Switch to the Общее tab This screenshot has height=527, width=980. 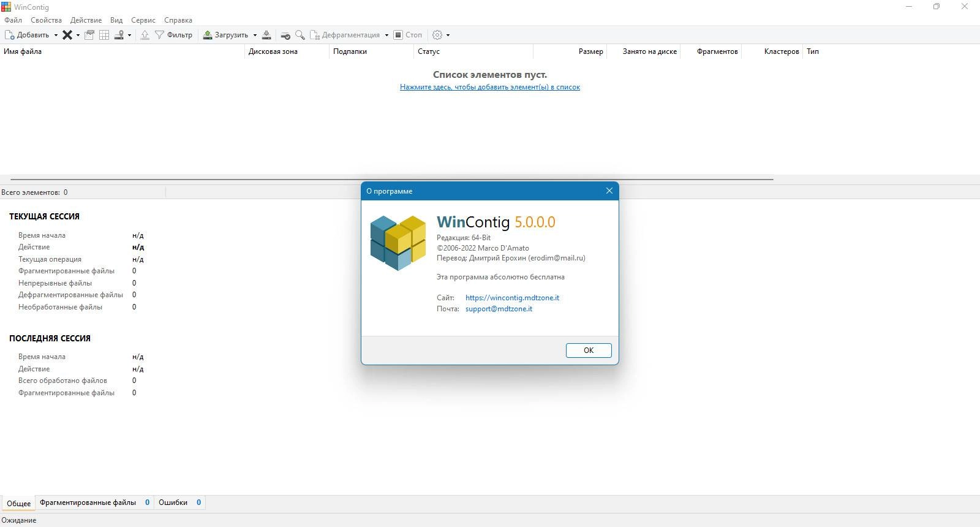click(18, 503)
